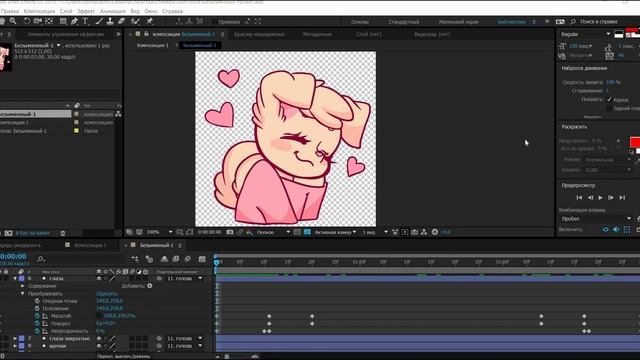Image resolution: width=640 pixels, height=360 pixels.
Task: Select the Brush tool
Action: pyautogui.click(x=99, y=21)
